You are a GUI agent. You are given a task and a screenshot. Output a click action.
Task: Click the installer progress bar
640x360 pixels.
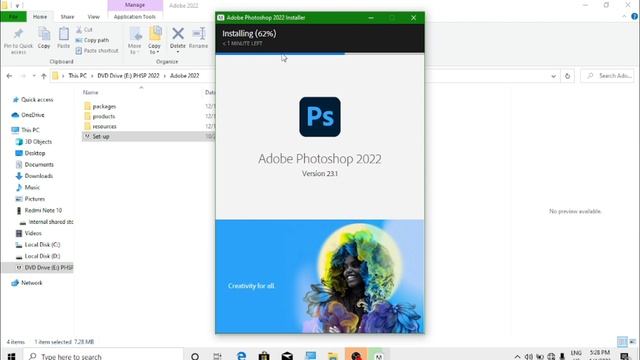320,53
